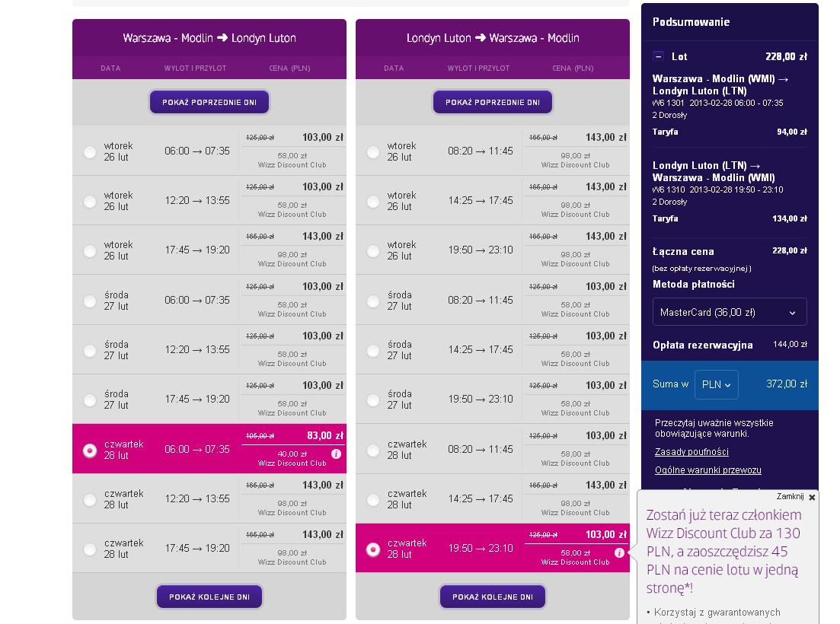The width and height of the screenshot is (840, 624).
Task: Open the Ogólne warunki przewozu link
Action: [707, 470]
